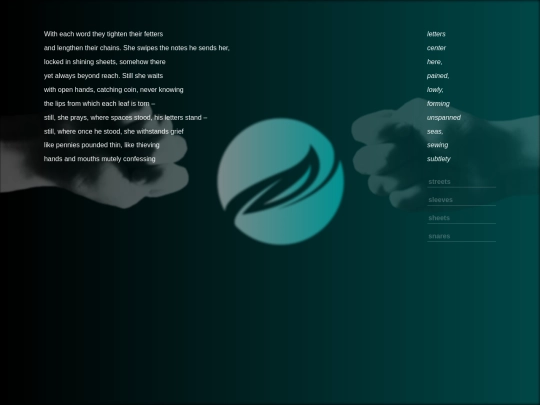The height and width of the screenshot is (405, 540).
Task: Click the italic word "pained,"
Action: coord(438,76)
